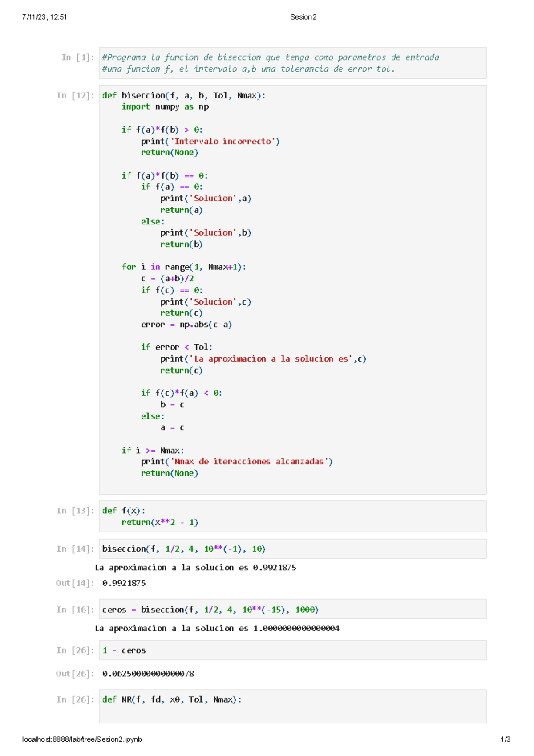
Task: Click the 'c = (a+b)/2' line
Action: click(167, 278)
